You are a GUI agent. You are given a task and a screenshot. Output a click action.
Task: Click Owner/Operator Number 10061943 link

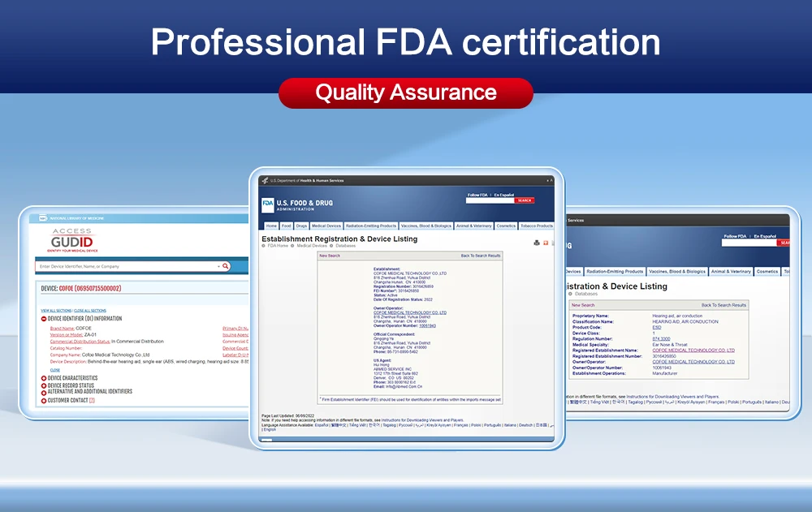(x=427, y=325)
